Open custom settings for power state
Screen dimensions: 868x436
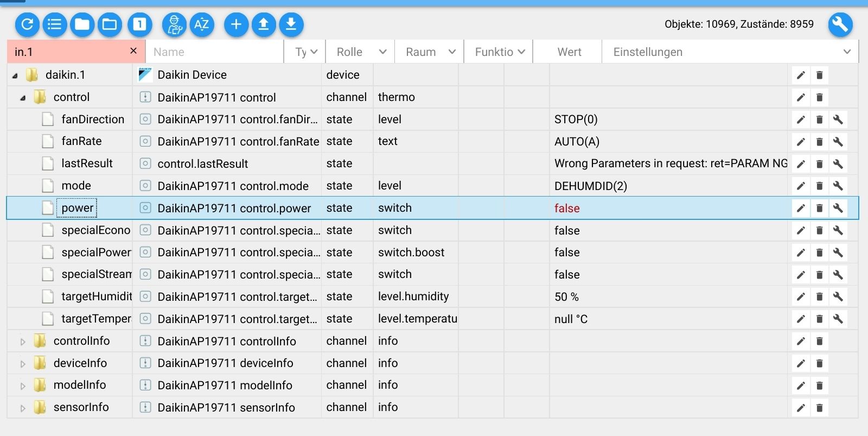[x=838, y=208]
